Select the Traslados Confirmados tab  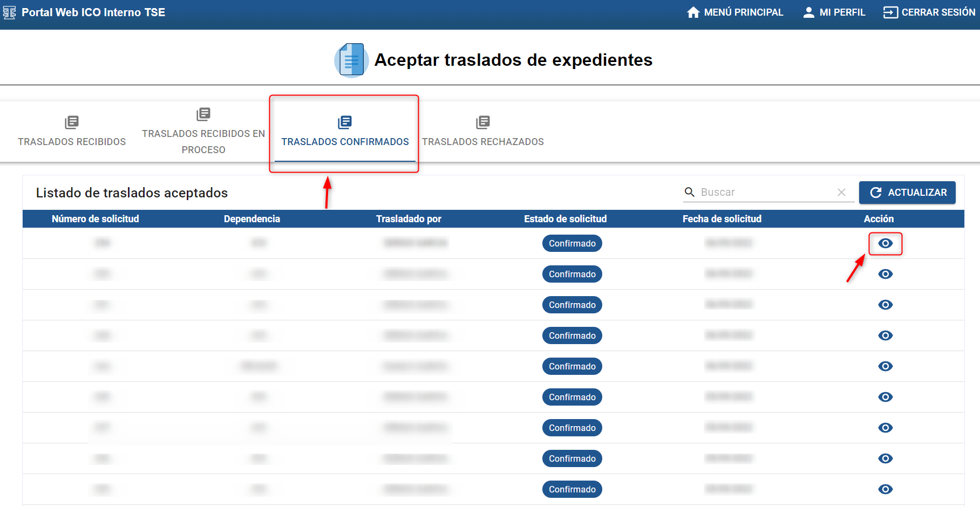click(x=345, y=131)
